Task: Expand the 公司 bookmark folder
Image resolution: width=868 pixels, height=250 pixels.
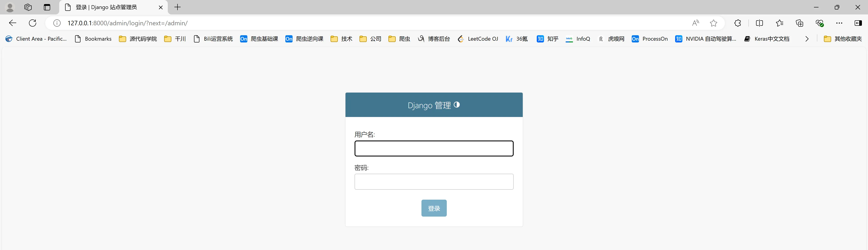Action: click(370, 39)
